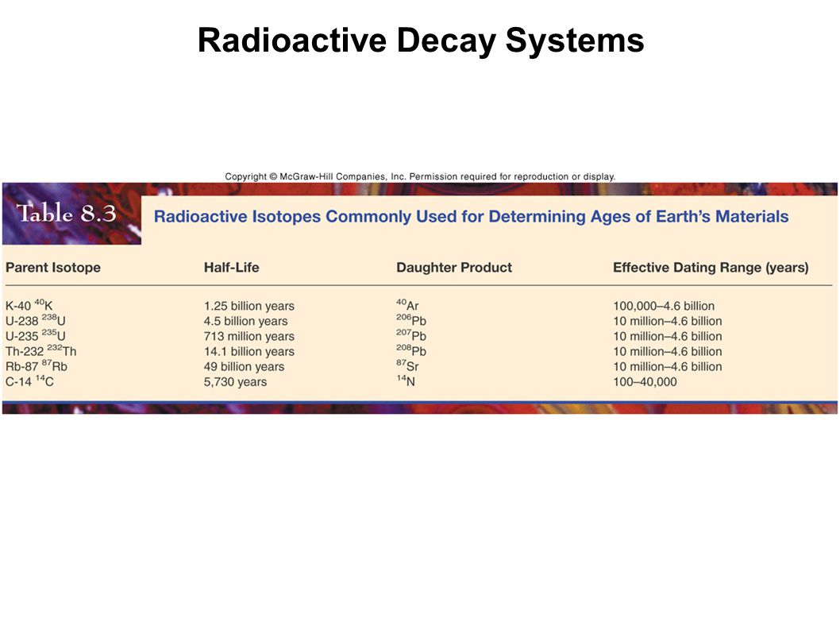Image resolution: width=840 pixels, height=630 pixels.
Task: Click the '14.1 billion years' half-life
Action: click(249, 351)
